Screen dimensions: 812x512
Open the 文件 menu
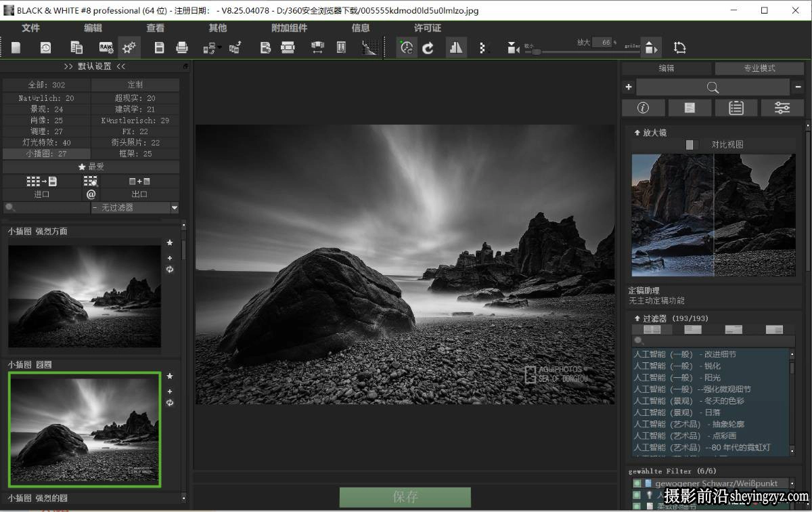pos(30,28)
